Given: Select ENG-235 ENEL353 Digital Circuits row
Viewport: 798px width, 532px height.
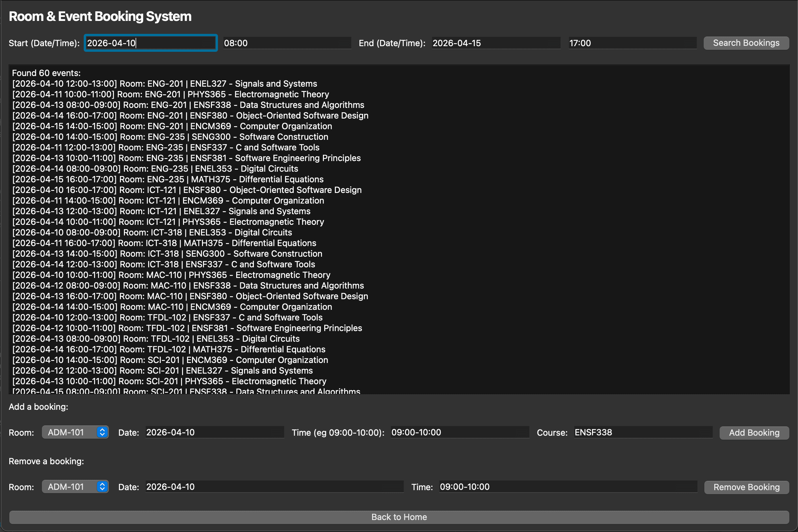Looking at the screenshot, I should point(155,169).
